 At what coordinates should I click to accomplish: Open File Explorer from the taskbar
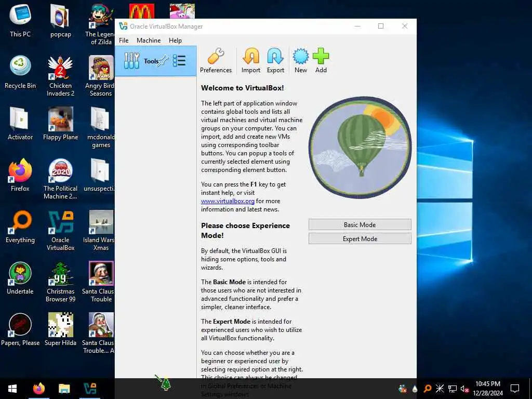pos(64,389)
